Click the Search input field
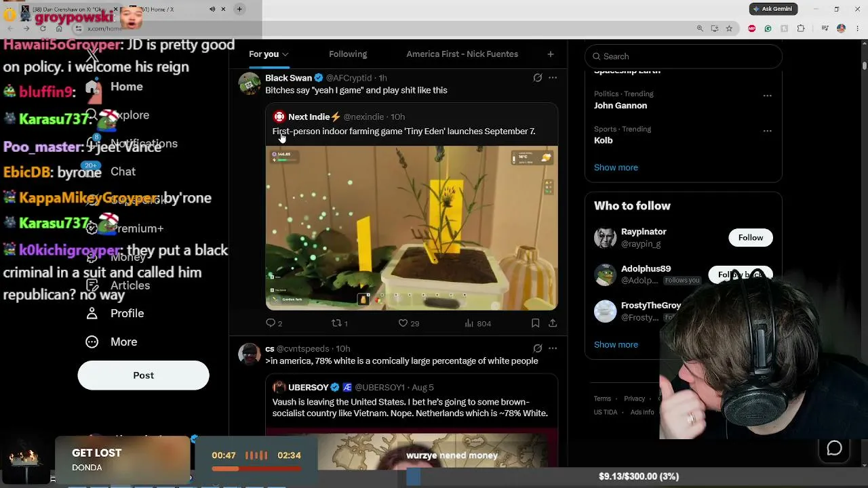This screenshot has height=488, width=868. click(x=684, y=56)
